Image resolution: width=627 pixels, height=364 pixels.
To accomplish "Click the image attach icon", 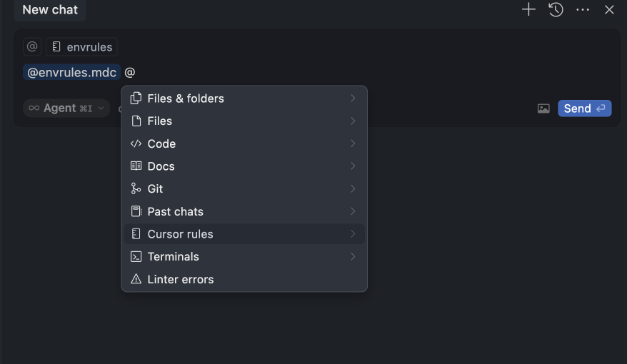I will point(543,108).
